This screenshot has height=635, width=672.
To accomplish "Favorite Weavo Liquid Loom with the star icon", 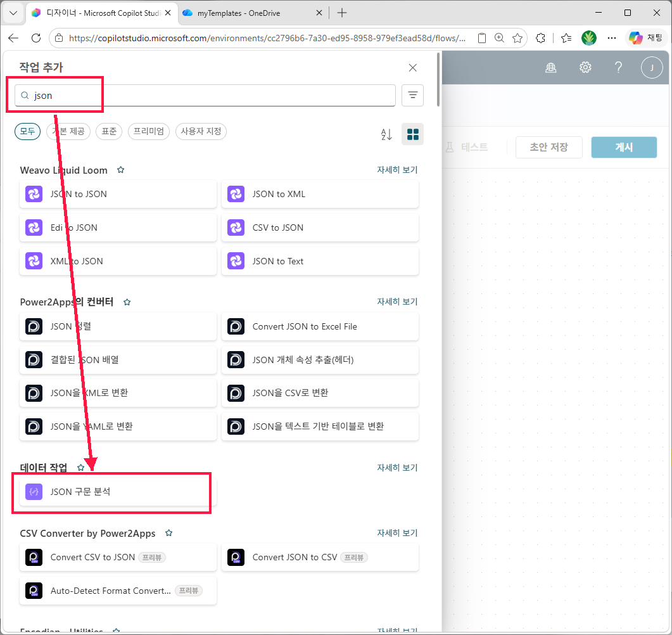I will (121, 170).
